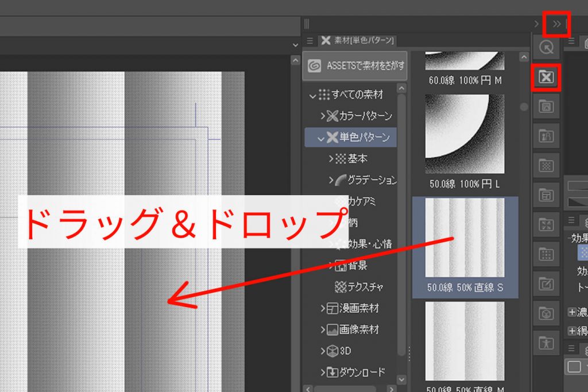
Task: Expand the グラデーション subfolder arrow
Action: 331,180
